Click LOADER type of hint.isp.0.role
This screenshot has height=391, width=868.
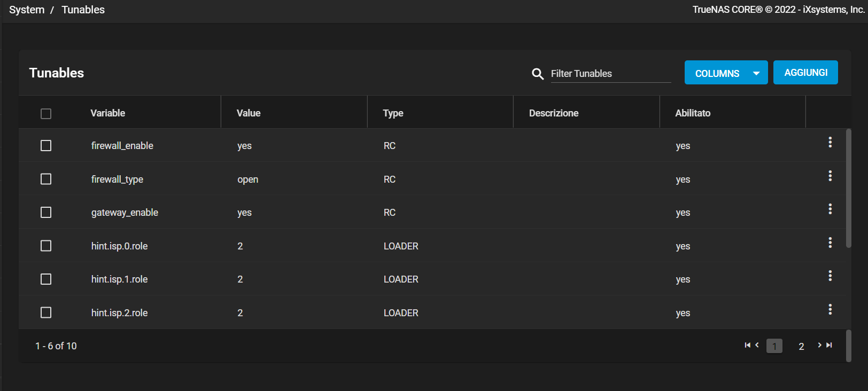tap(401, 246)
